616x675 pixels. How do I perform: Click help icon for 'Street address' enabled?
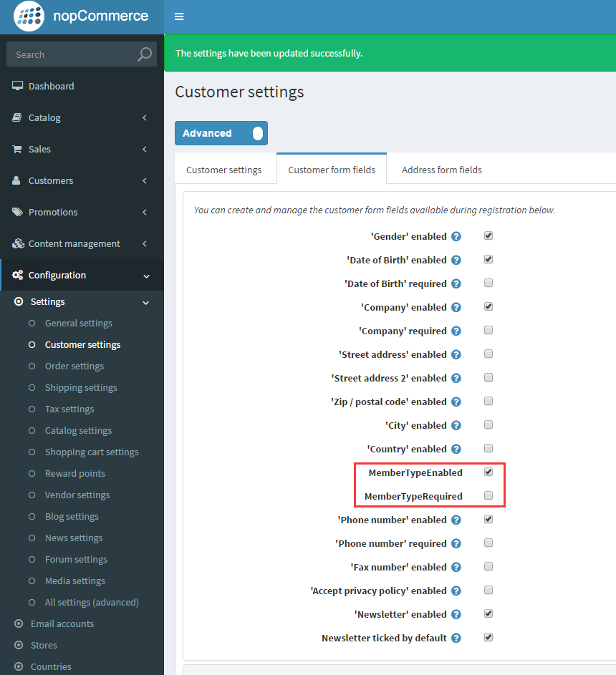456,354
